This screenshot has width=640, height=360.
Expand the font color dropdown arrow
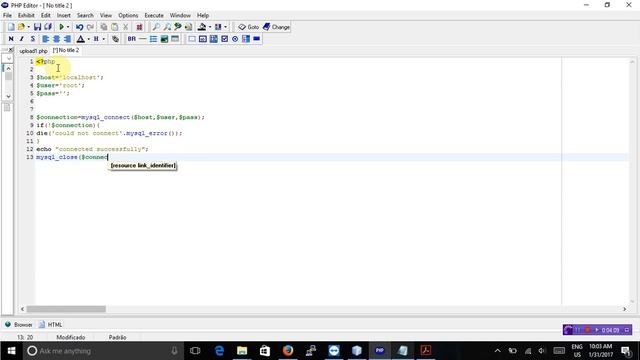[88, 39]
